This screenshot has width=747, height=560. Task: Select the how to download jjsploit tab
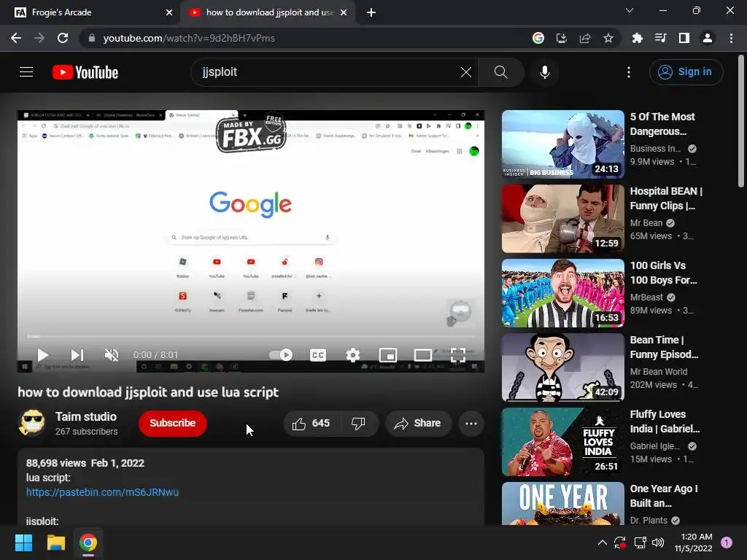coord(267,12)
